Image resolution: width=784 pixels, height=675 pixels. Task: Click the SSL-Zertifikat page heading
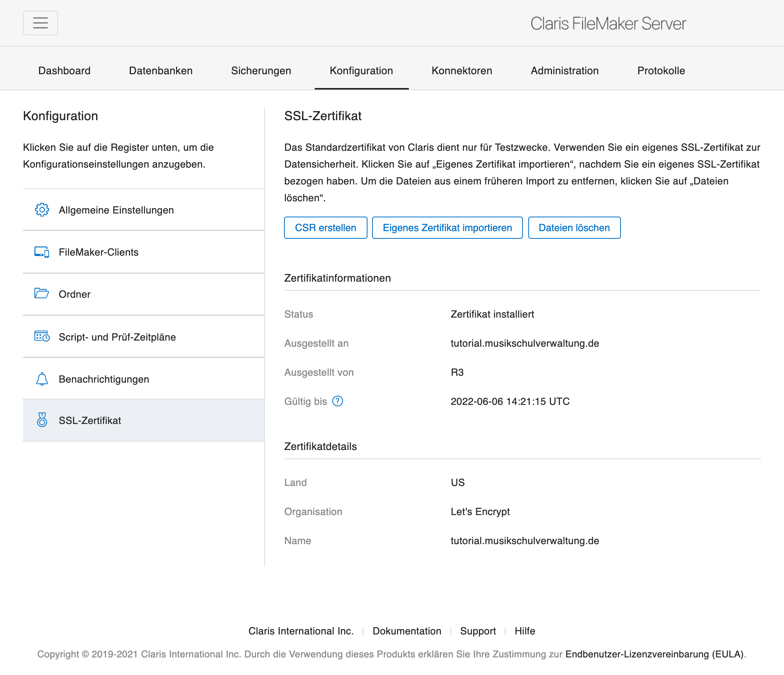(x=323, y=116)
